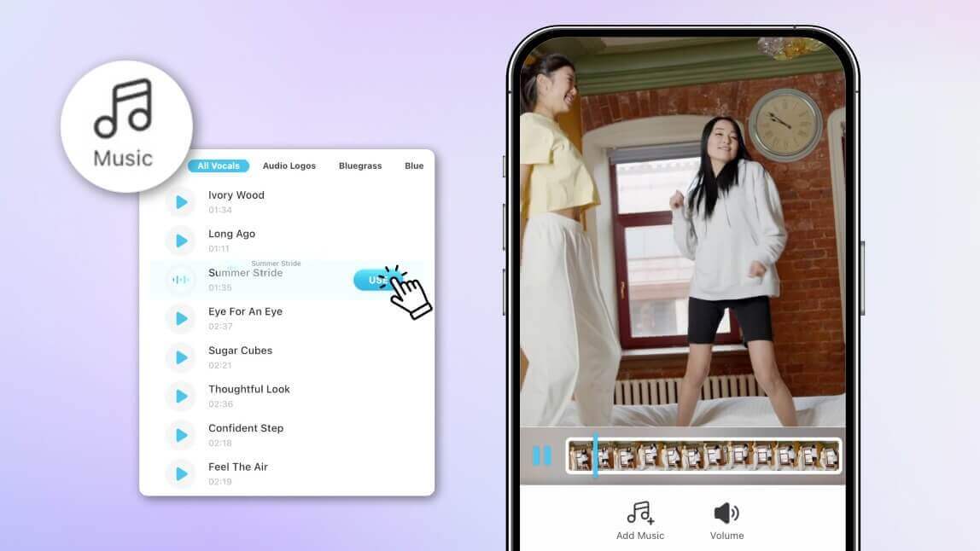The width and height of the screenshot is (980, 551).
Task: Click the 01:11 duration text
Action: 219,249
